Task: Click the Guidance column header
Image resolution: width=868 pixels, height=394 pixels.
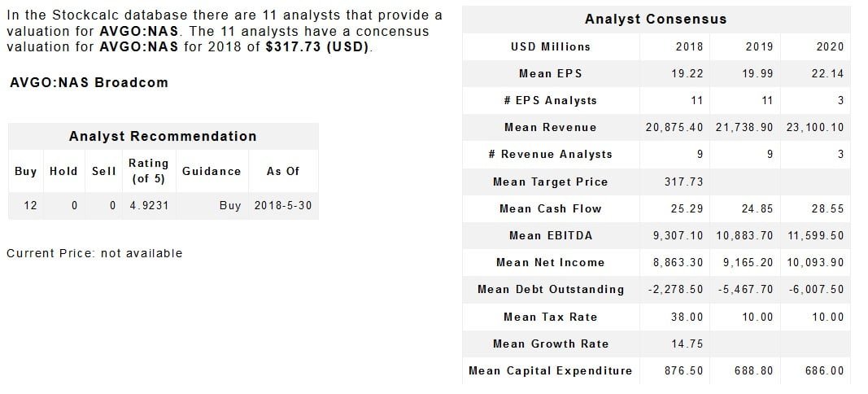Action: coord(212,171)
